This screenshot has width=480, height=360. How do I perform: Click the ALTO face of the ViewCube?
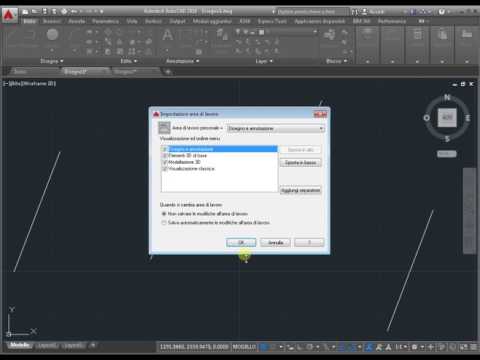click(x=447, y=117)
